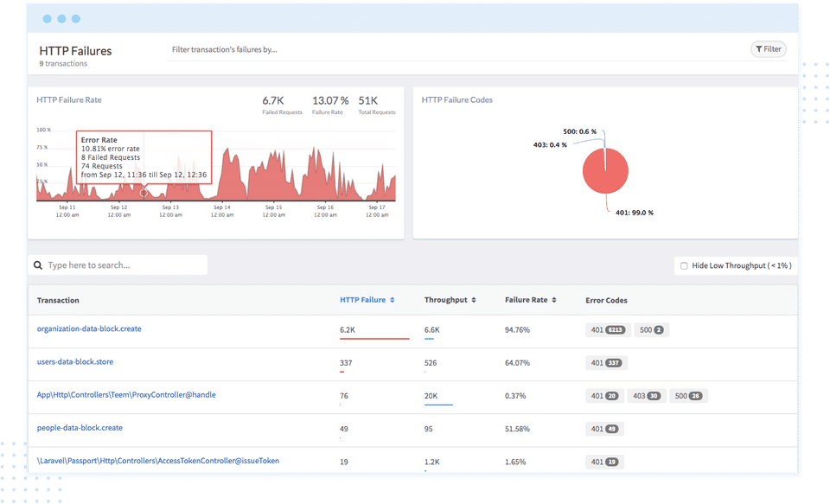This screenshot has width=830, height=504.
Task: Open the organization-data-block.create transaction
Action: (x=89, y=329)
